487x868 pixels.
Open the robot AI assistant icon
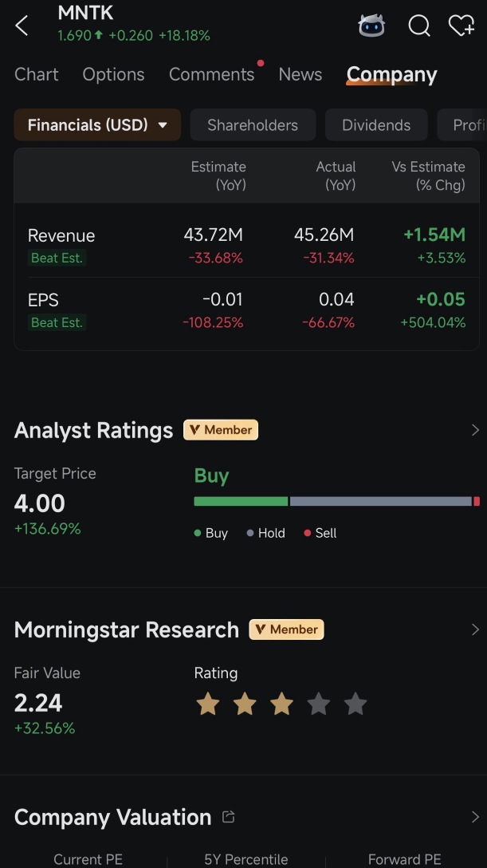[371, 25]
